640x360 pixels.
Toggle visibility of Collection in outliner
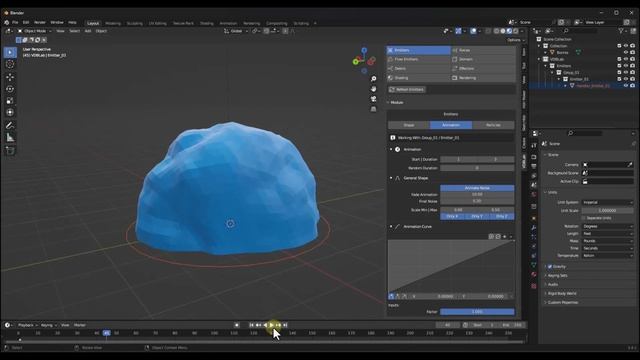point(626,46)
